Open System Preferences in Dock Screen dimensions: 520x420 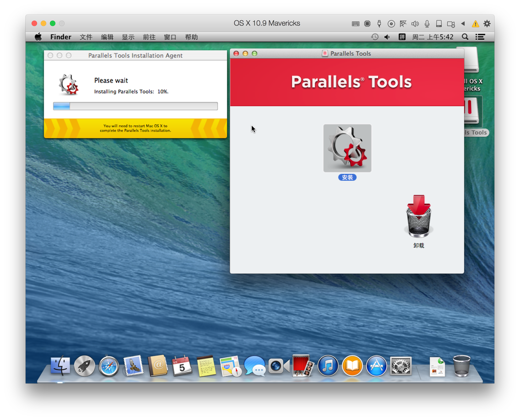(401, 366)
